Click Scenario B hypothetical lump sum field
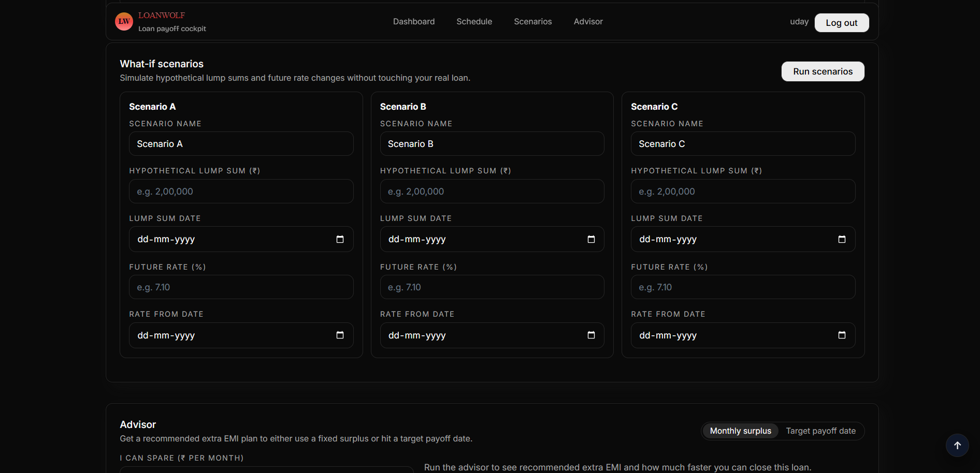 pyautogui.click(x=492, y=191)
